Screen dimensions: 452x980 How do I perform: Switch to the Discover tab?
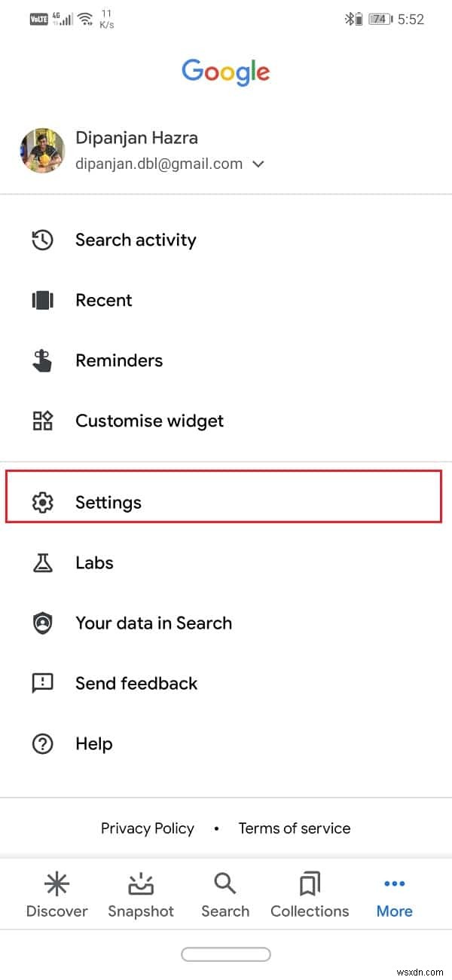[56, 896]
